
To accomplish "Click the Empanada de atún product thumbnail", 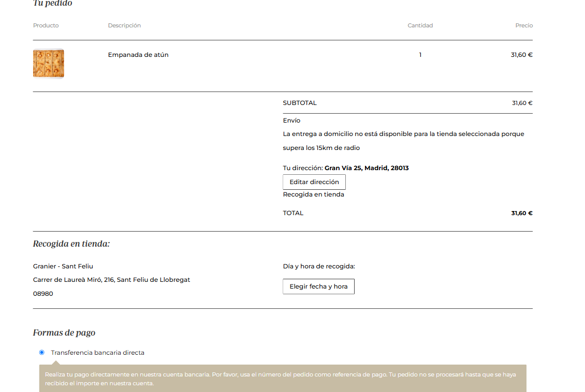I will pos(49,64).
